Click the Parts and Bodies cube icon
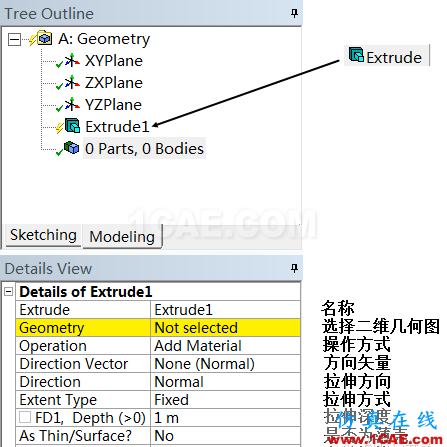Image resolution: width=447 pixels, height=447 pixels. pos(71,148)
